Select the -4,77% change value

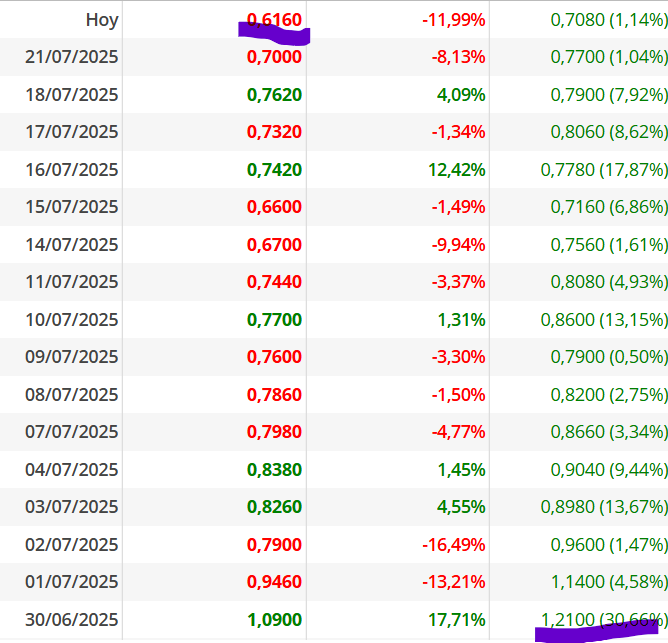click(x=458, y=432)
